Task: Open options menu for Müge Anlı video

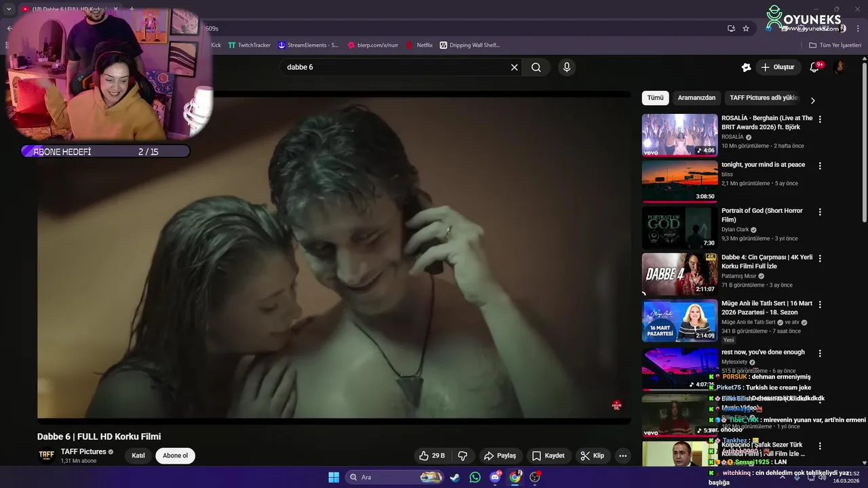Action: pos(820,304)
